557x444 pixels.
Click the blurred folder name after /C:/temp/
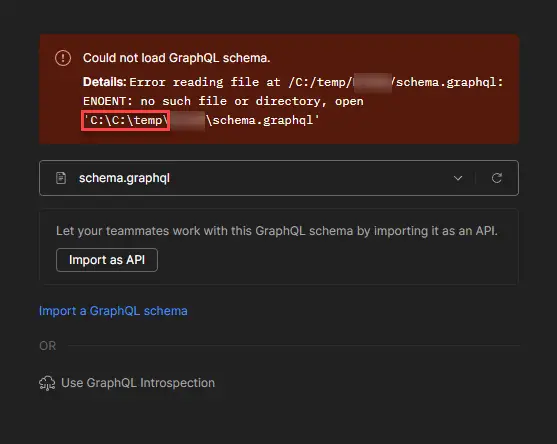click(x=372, y=82)
